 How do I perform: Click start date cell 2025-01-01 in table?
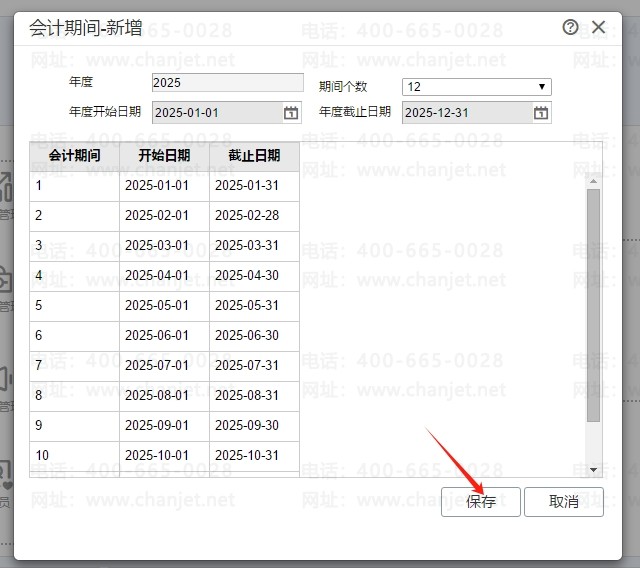(x=164, y=186)
